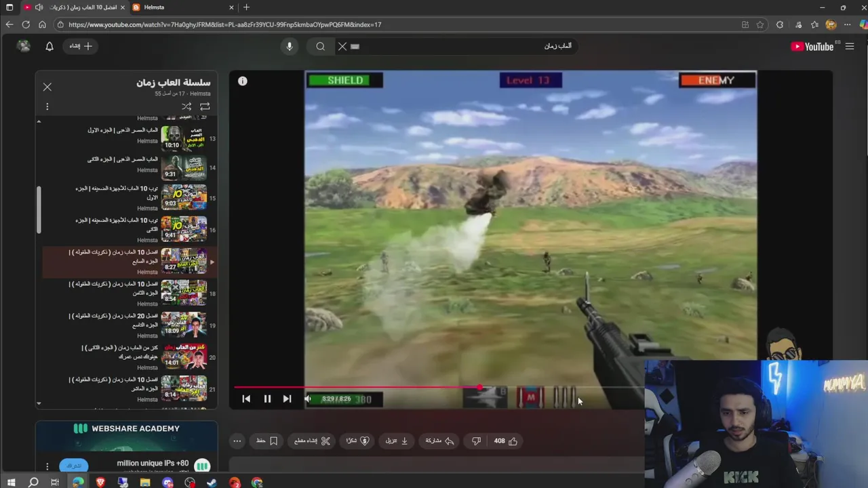Close the Helmsta tab

tap(231, 7)
